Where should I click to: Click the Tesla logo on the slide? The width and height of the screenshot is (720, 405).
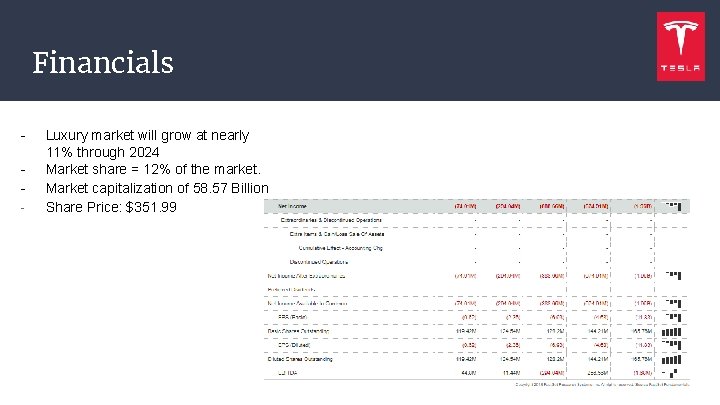pyautogui.click(x=681, y=46)
